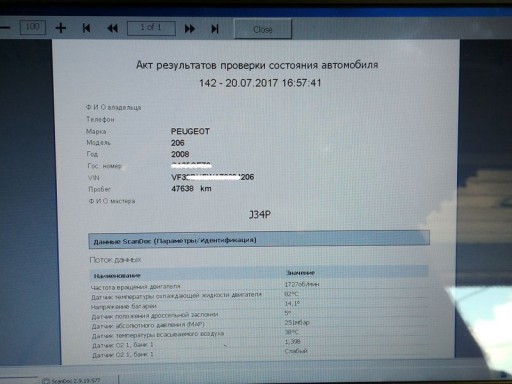Go to the next page

tap(189, 29)
